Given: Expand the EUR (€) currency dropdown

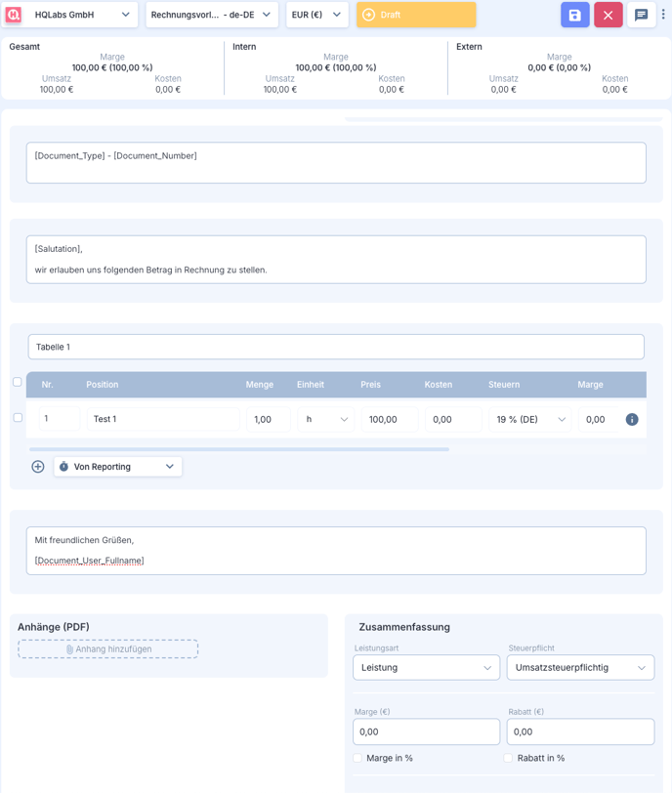Looking at the screenshot, I should click(317, 15).
